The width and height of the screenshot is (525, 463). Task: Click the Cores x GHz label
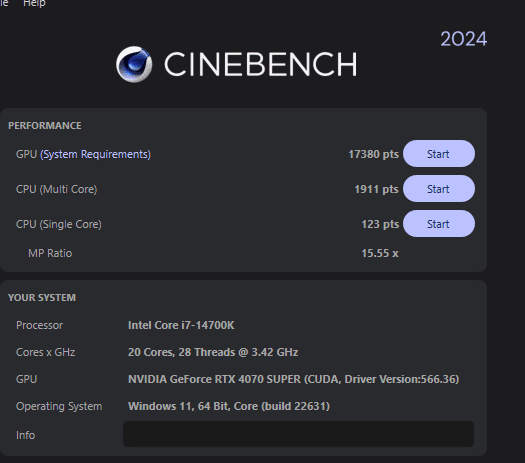click(46, 352)
